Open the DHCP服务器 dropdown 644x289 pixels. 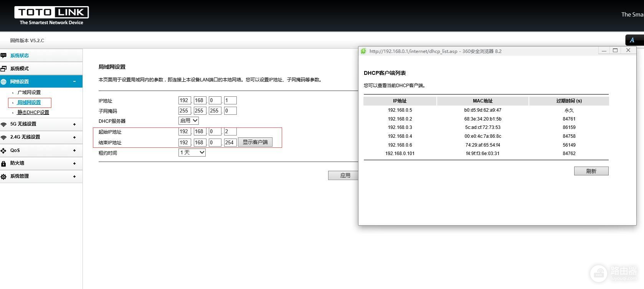(188, 121)
